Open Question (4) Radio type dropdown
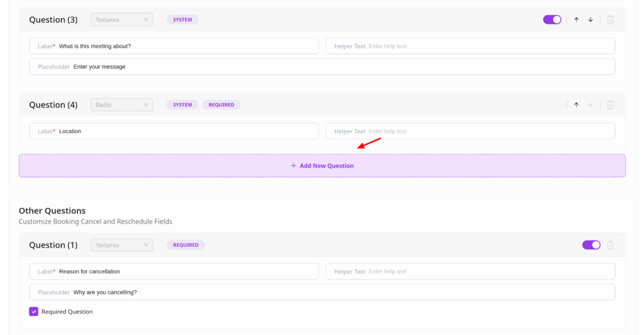 click(x=121, y=105)
